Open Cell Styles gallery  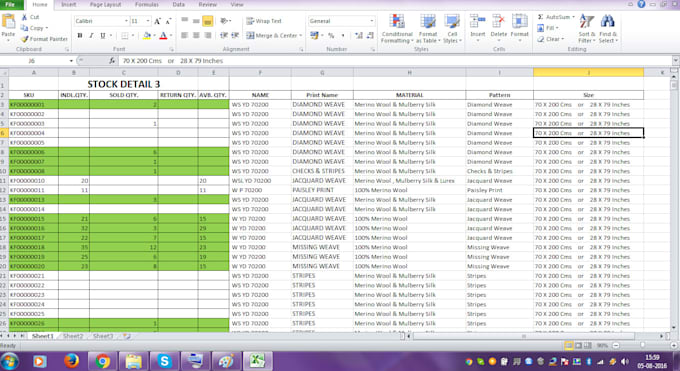point(452,29)
